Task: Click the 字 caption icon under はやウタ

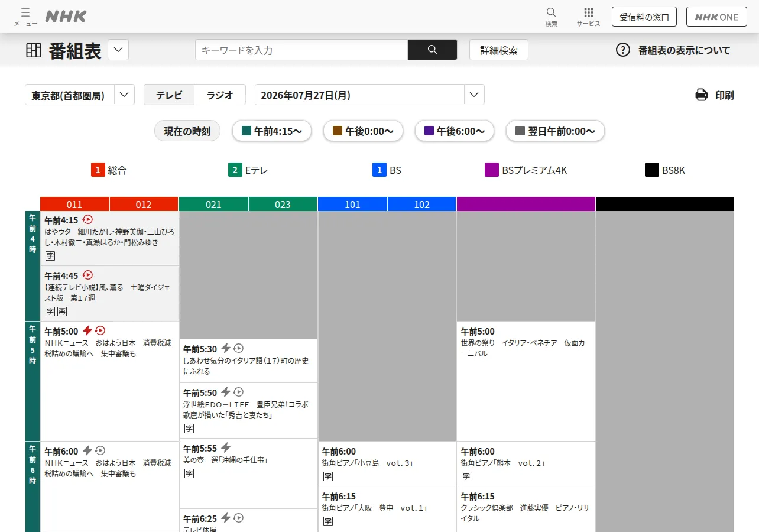Action: [50, 256]
